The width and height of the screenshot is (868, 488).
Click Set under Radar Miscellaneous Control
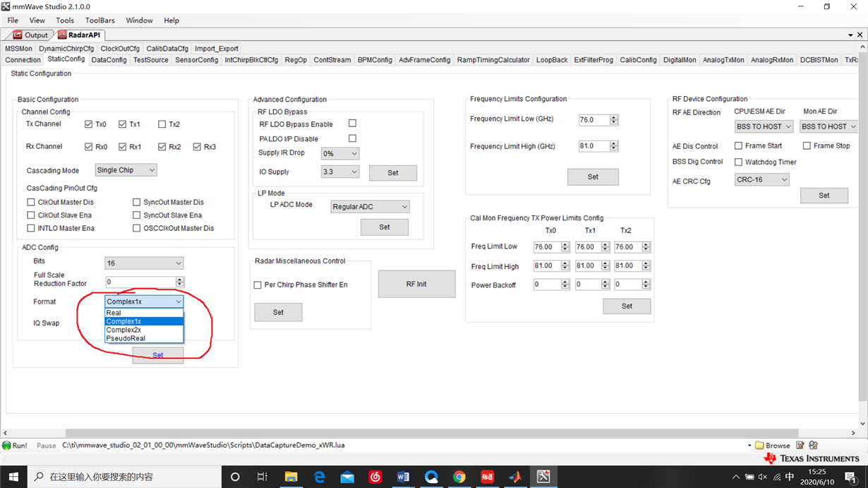(x=278, y=312)
